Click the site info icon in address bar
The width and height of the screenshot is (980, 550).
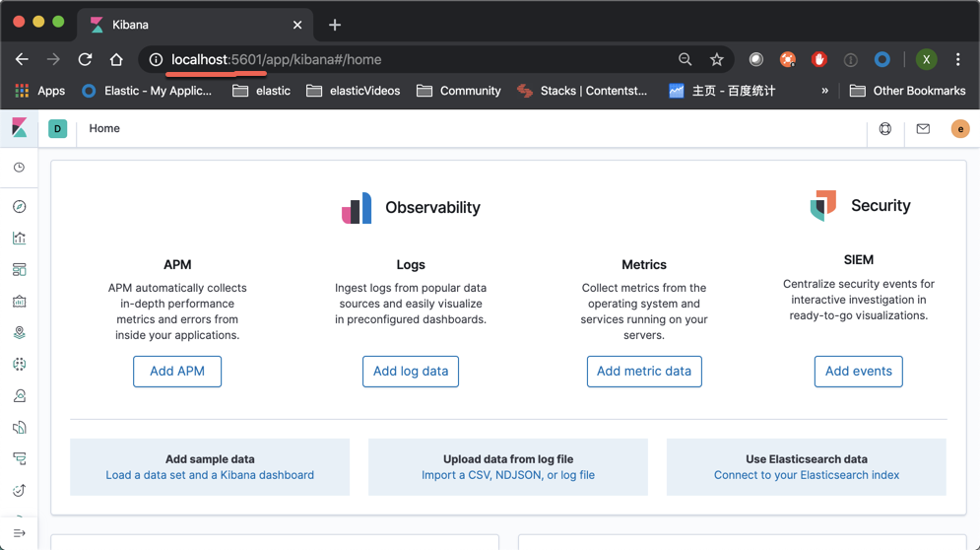[156, 59]
